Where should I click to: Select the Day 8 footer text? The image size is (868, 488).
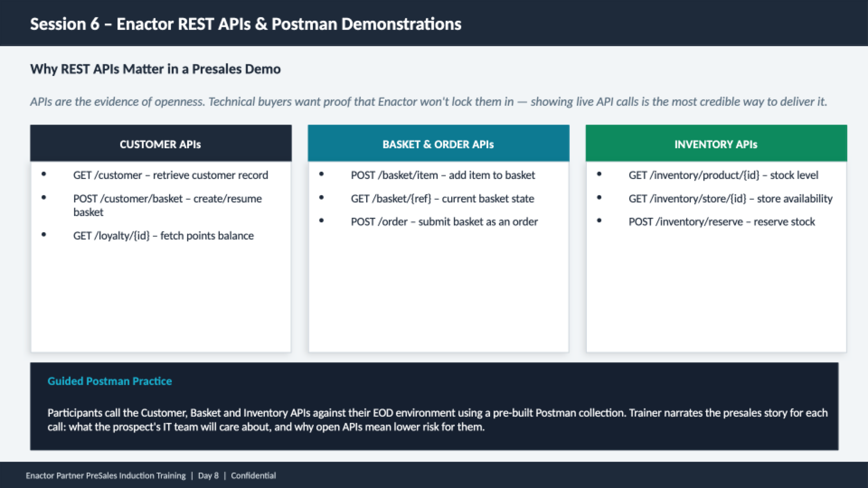pyautogui.click(x=208, y=475)
